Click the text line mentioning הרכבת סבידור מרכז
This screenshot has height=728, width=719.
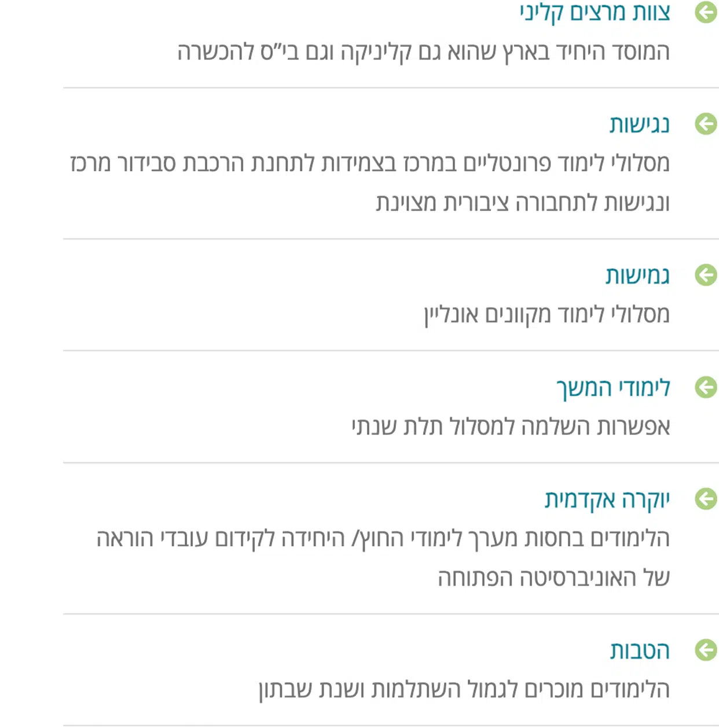coord(370,164)
